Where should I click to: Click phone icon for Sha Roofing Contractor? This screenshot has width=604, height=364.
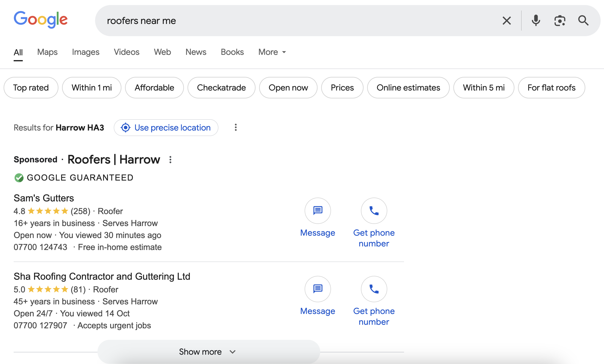tap(374, 289)
